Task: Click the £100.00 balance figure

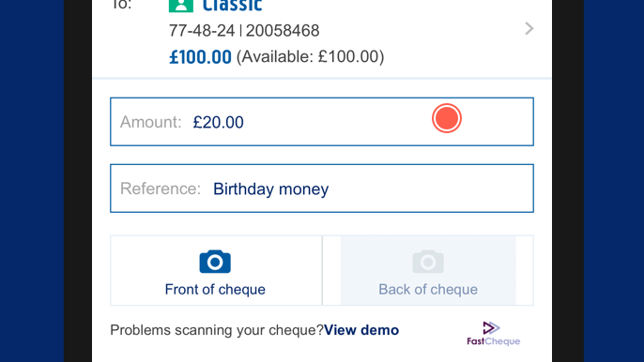Action: 201,57
